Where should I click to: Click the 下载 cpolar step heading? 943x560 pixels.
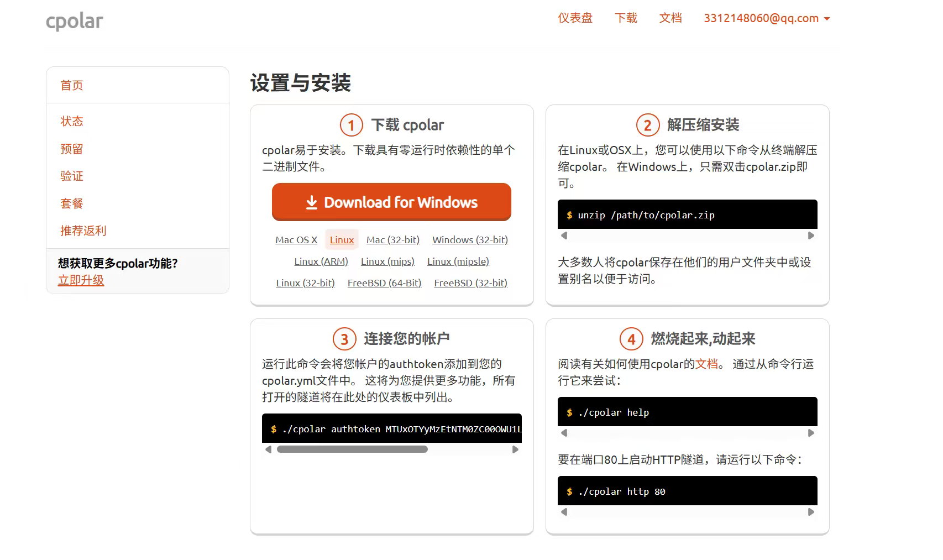(407, 125)
